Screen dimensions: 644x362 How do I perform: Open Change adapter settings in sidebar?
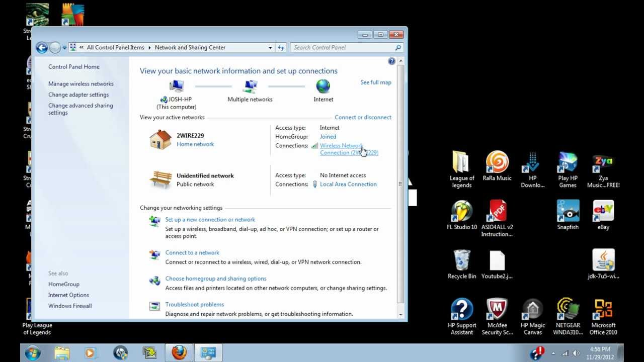pyautogui.click(x=78, y=95)
